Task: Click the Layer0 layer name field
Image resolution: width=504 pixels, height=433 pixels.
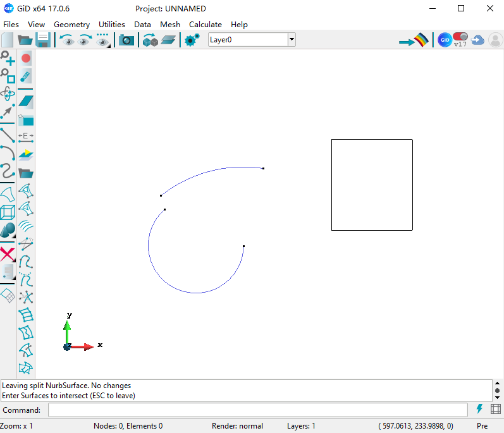Action: [x=248, y=40]
